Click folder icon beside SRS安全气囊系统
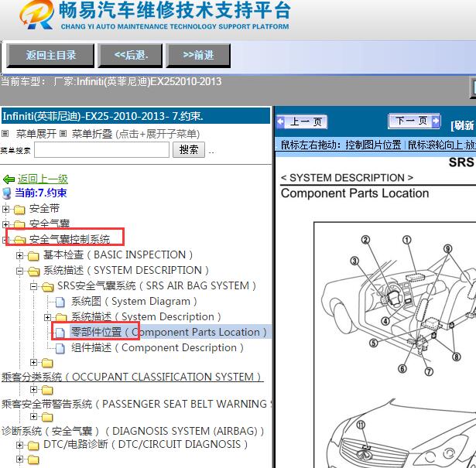Screen dimensions: 476x468 tap(48, 287)
